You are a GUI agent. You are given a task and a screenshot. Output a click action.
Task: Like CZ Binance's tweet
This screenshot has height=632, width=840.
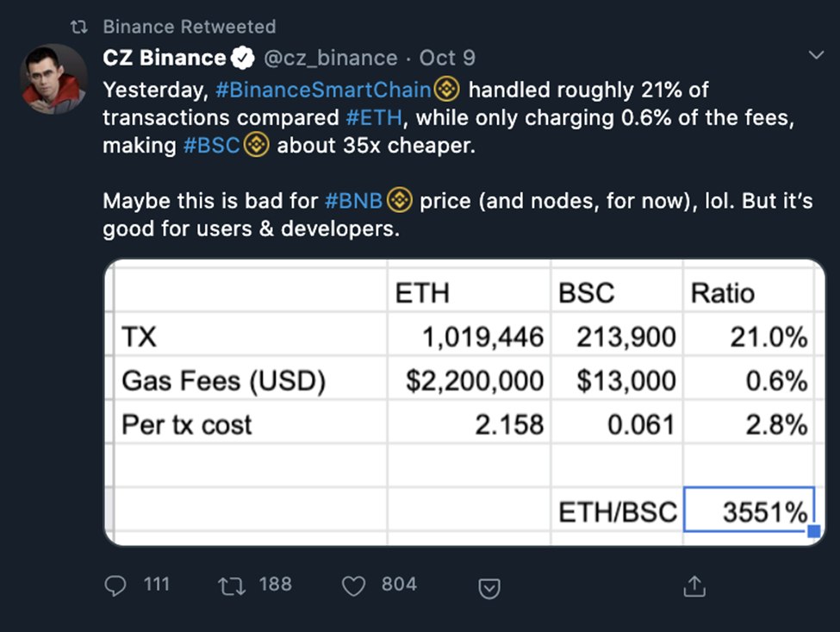click(352, 585)
